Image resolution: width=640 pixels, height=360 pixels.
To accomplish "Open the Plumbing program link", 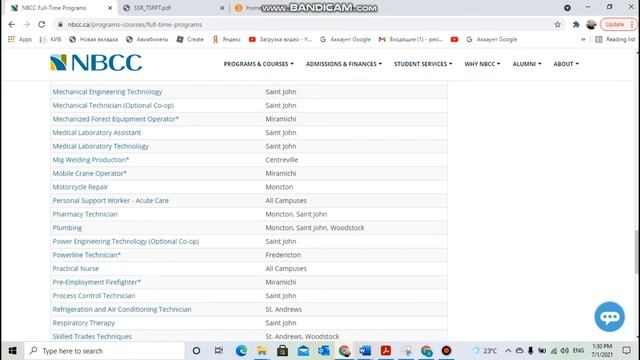I will [x=67, y=228].
